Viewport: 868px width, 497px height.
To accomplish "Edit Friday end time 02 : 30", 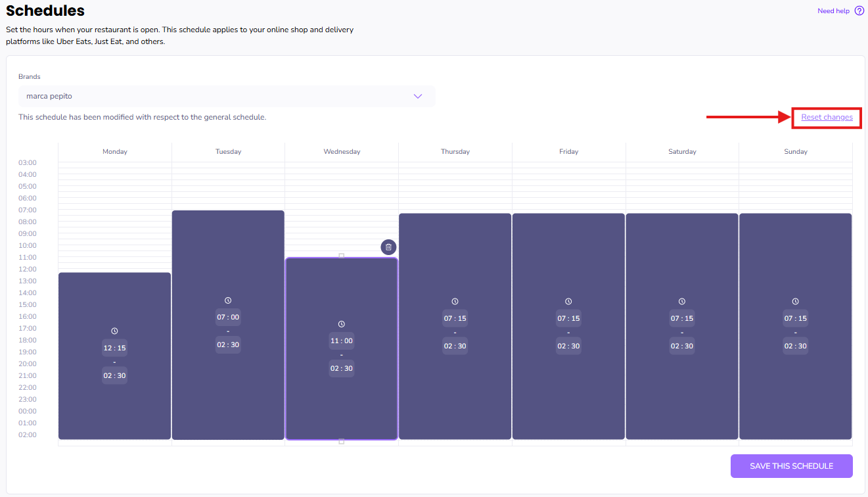I will 568,346.
